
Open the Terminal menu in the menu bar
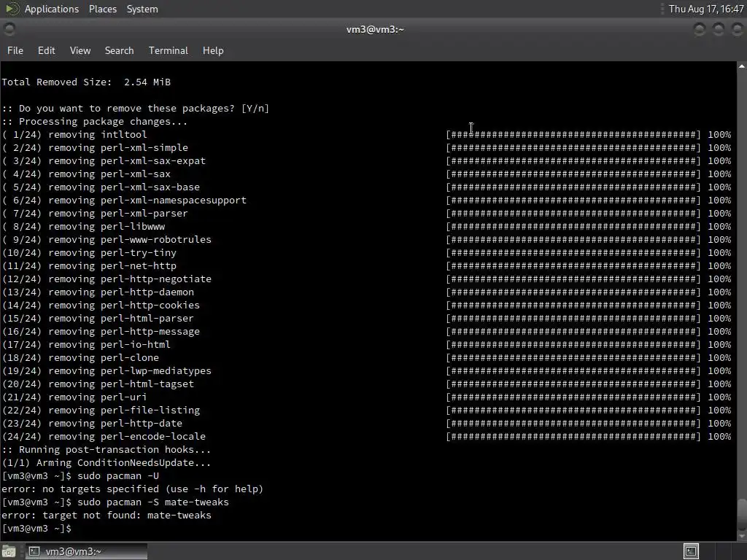point(169,50)
